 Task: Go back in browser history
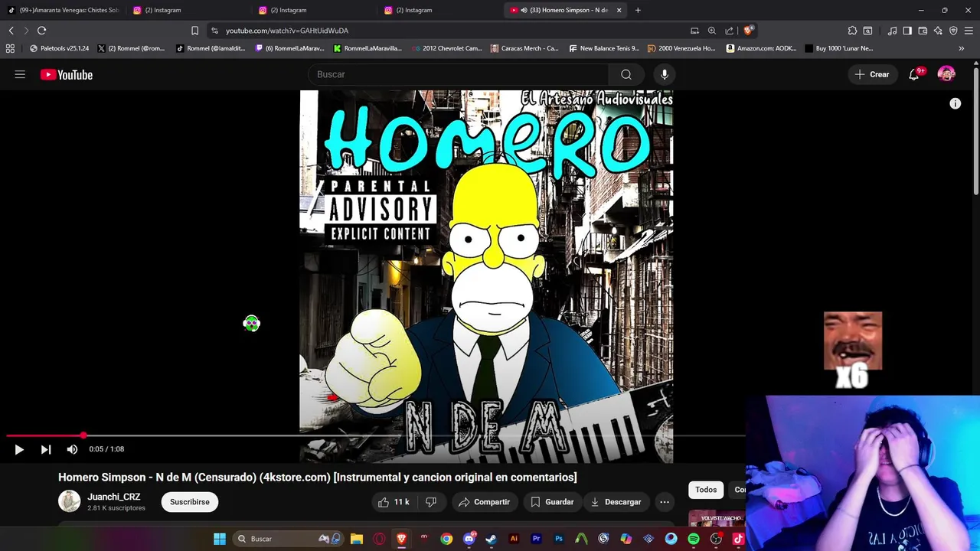click(11, 31)
